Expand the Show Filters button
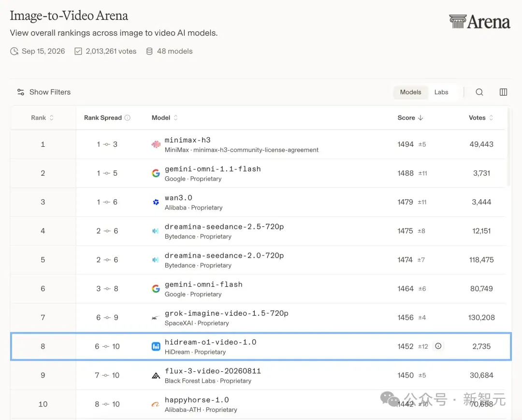The image size is (522, 420). click(x=44, y=92)
